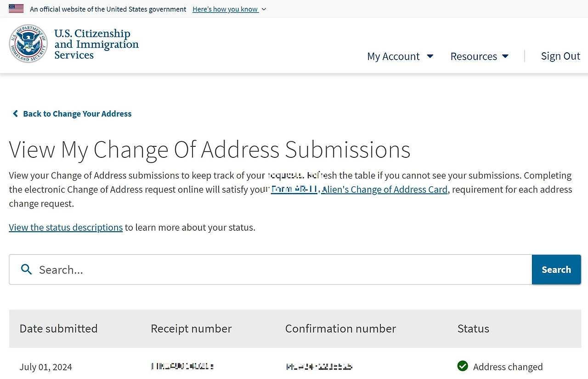This screenshot has height=379, width=588.
Task: Select Sign Out in the header
Action: tap(560, 56)
